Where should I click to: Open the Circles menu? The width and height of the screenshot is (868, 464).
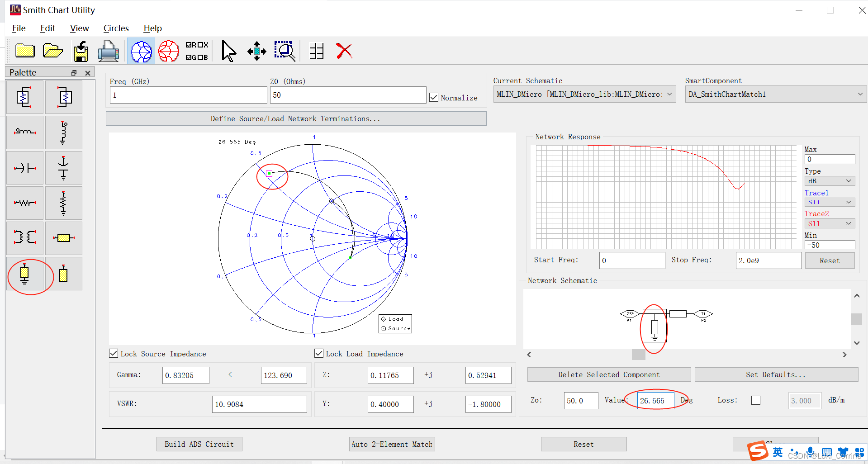click(x=116, y=28)
